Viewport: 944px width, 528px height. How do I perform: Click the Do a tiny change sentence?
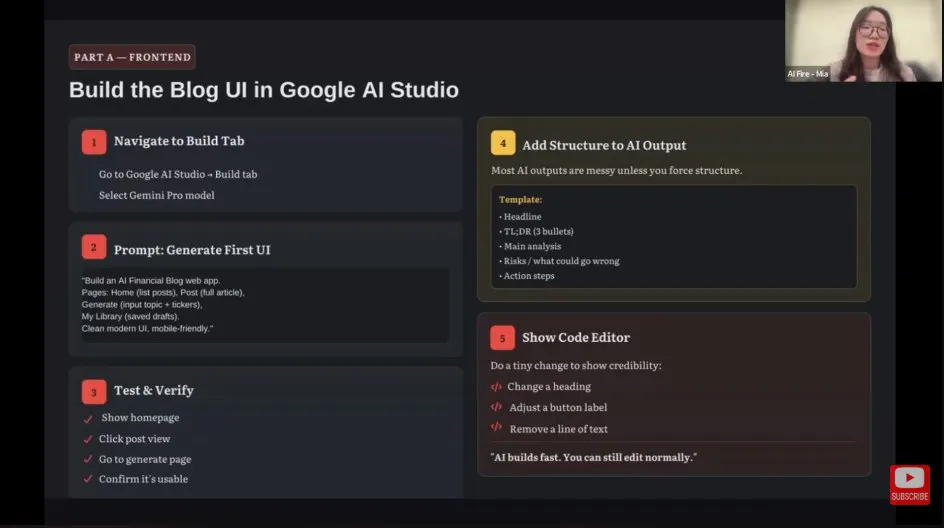pyautogui.click(x=576, y=365)
